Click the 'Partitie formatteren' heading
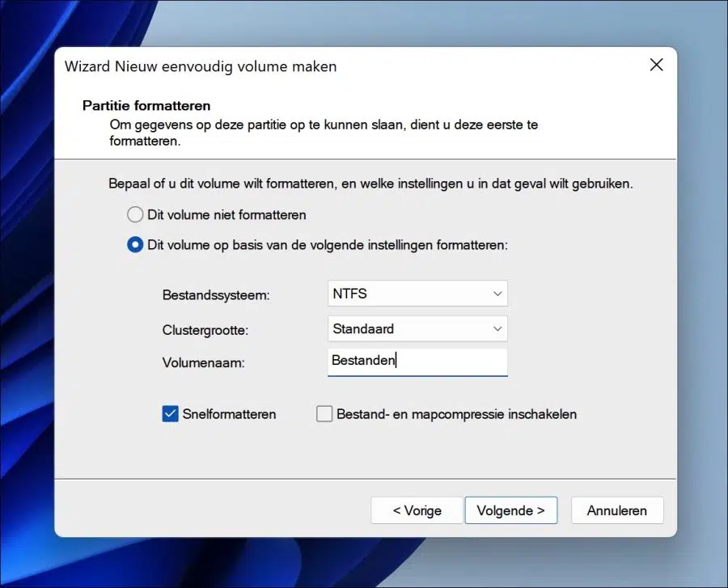The height and width of the screenshot is (588, 728). (x=146, y=106)
